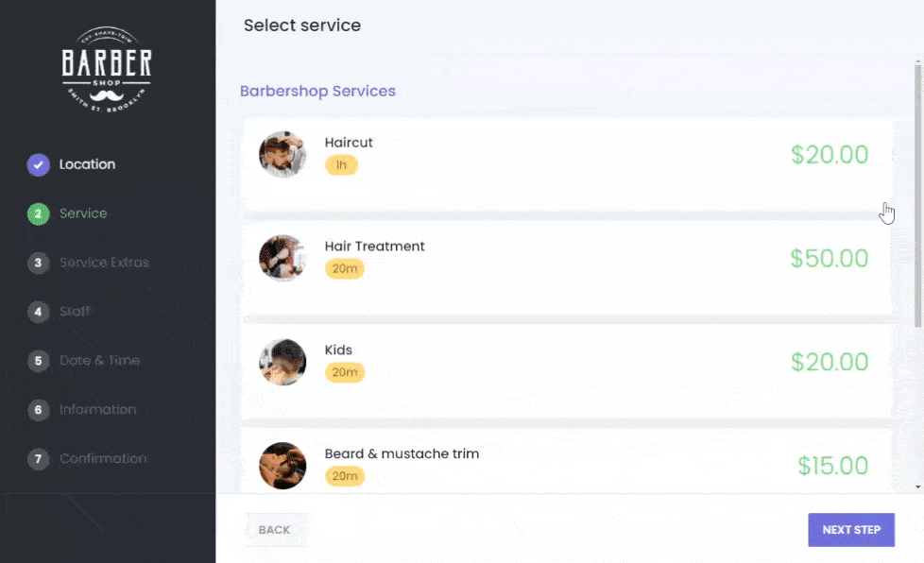This screenshot has width=924, height=563.
Task: Select the Haircut service photo
Action: 282,155
